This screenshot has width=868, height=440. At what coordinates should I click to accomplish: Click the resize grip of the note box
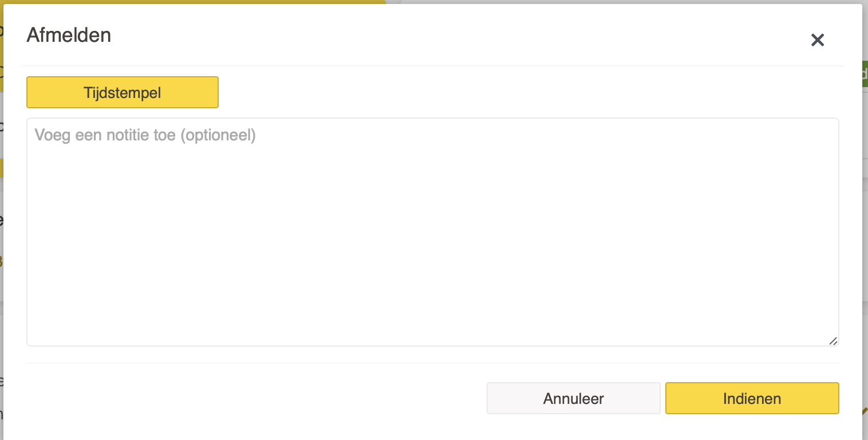pos(833,341)
